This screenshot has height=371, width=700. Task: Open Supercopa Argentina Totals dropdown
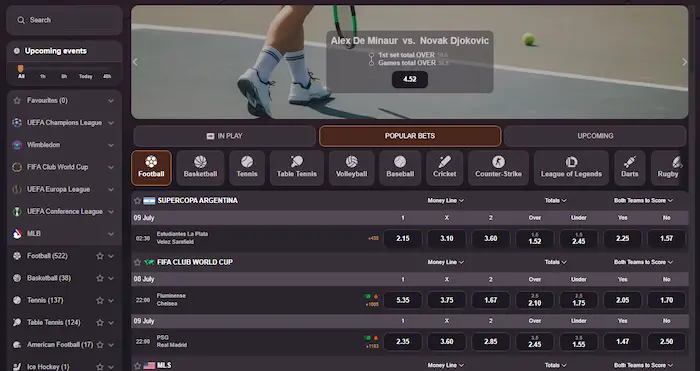pyautogui.click(x=555, y=201)
